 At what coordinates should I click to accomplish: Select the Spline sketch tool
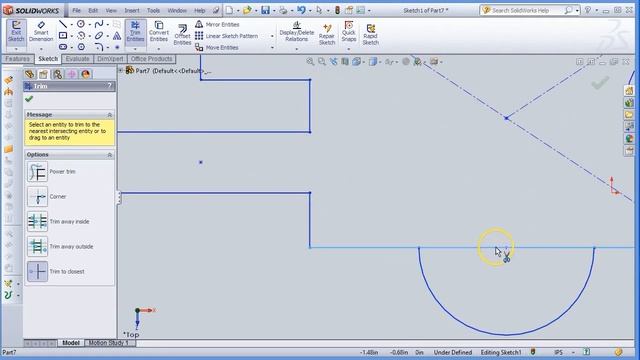(x=98, y=24)
